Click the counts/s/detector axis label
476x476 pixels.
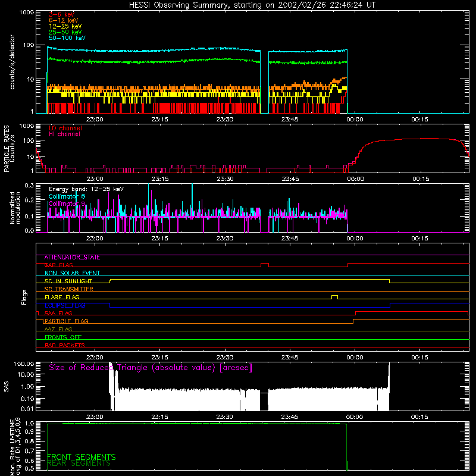point(12,62)
